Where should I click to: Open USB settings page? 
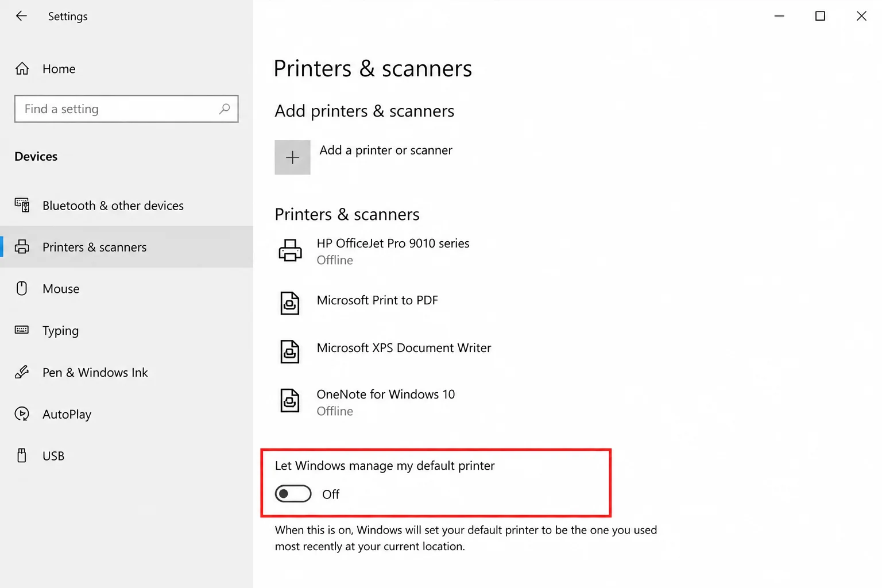pos(126,455)
